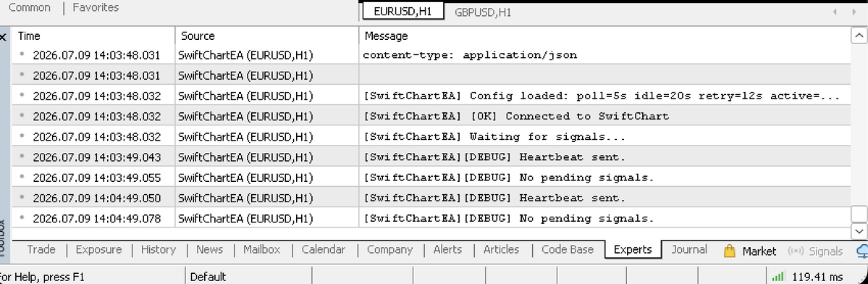The width and height of the screenshot is (868, 284).
Task: Open the Signals tab with broadcast icon
Action: click(815, 251)
